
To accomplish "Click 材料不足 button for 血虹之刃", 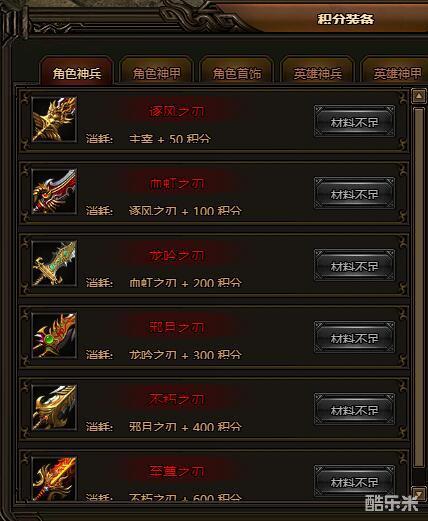I will pos(354,193).
